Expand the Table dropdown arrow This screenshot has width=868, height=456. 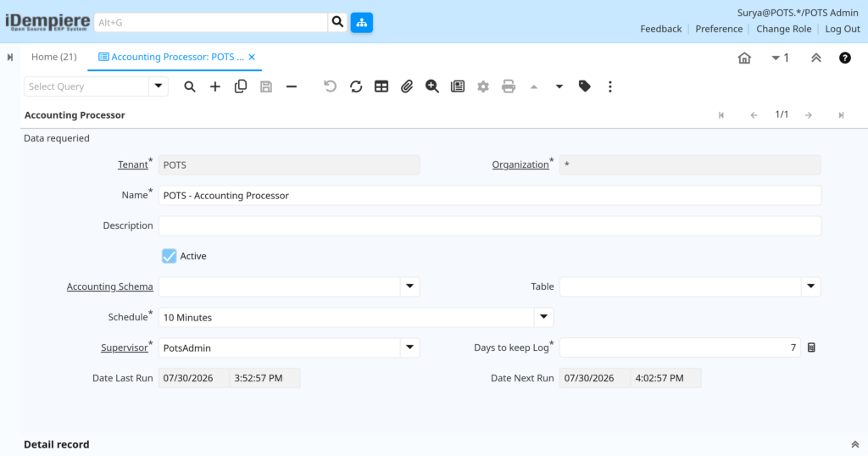(811, 286)
